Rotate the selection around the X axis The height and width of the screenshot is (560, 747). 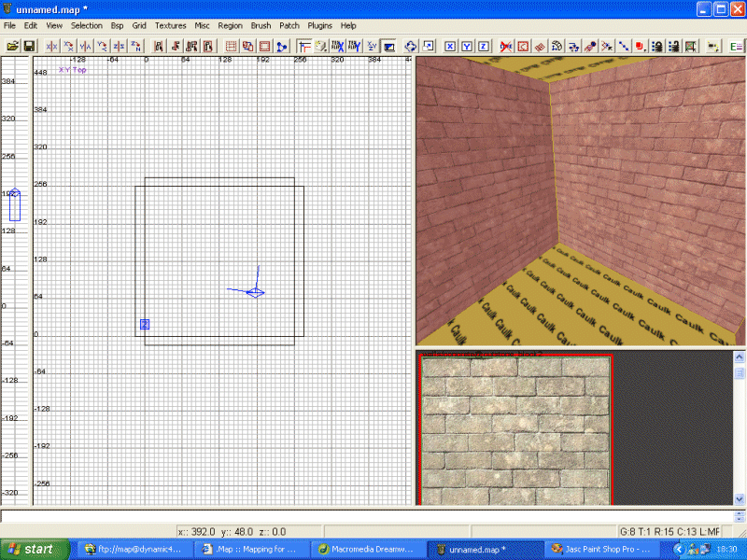(x=68, y=46)
